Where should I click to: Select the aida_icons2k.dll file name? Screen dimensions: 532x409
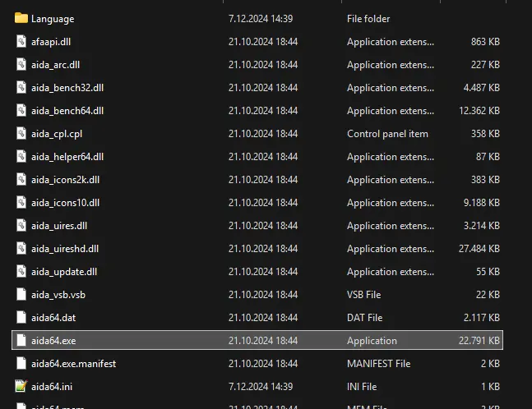[65, 180]
